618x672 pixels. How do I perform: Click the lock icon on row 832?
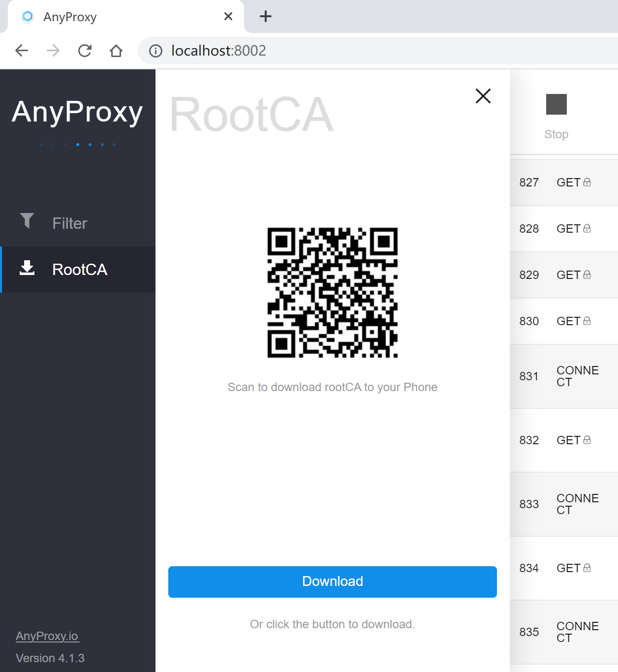pyautogui.click(x=587, y=440)
